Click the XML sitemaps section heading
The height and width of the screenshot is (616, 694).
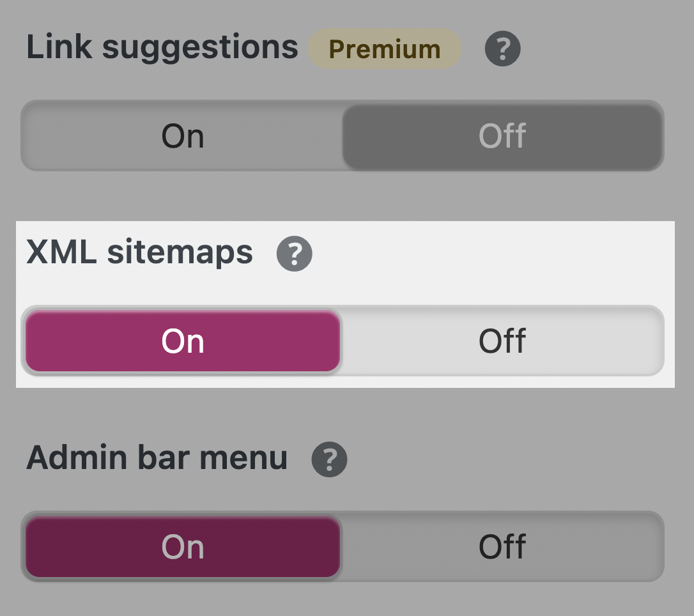point(139,252)
